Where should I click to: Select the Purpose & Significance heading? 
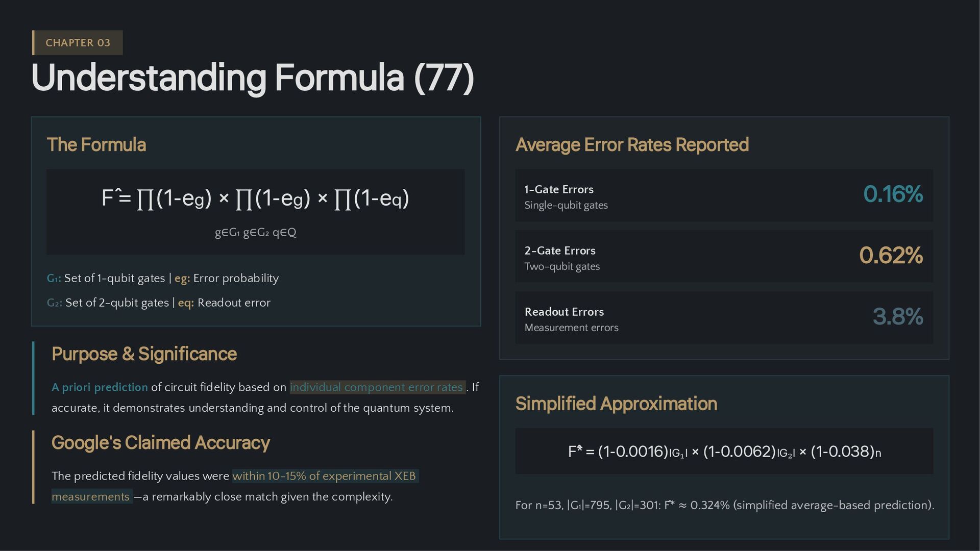point(144,354)
